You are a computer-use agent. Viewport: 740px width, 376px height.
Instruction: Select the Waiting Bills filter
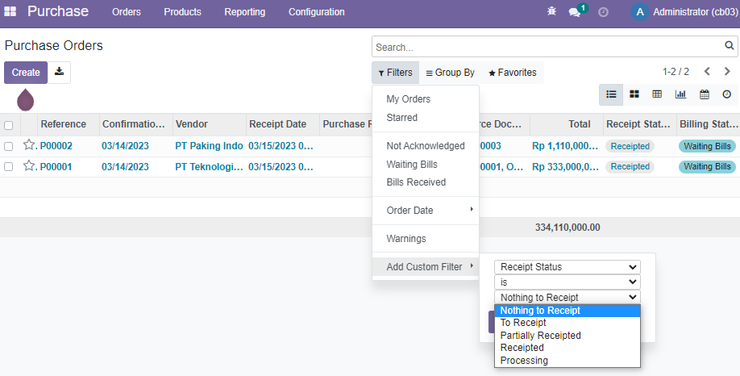412,164
